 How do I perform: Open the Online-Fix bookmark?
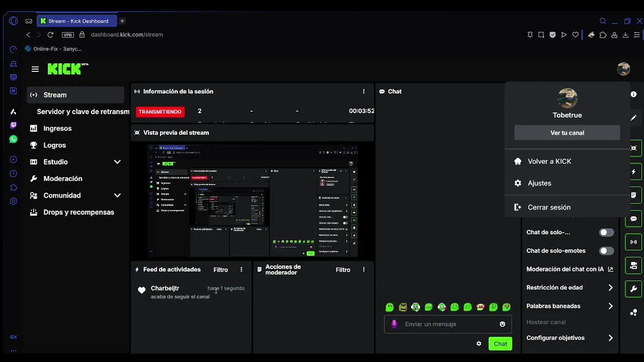(x=53, y=49)
